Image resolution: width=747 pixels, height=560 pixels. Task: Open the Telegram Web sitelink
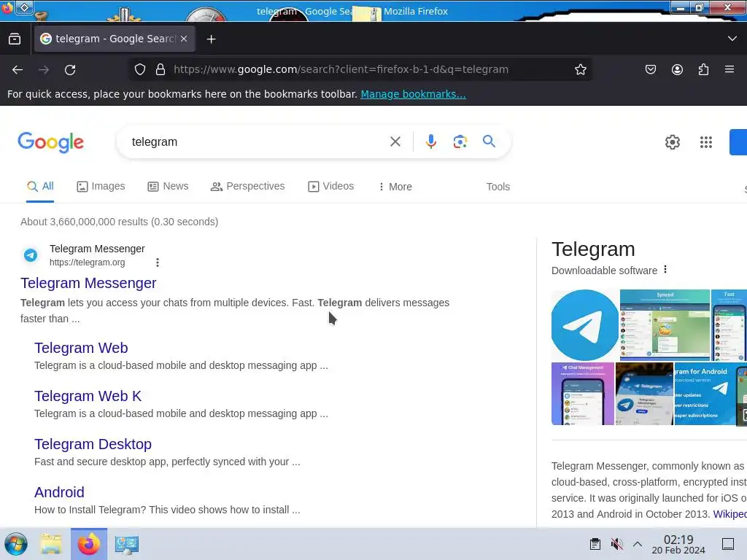pos(81,348)
